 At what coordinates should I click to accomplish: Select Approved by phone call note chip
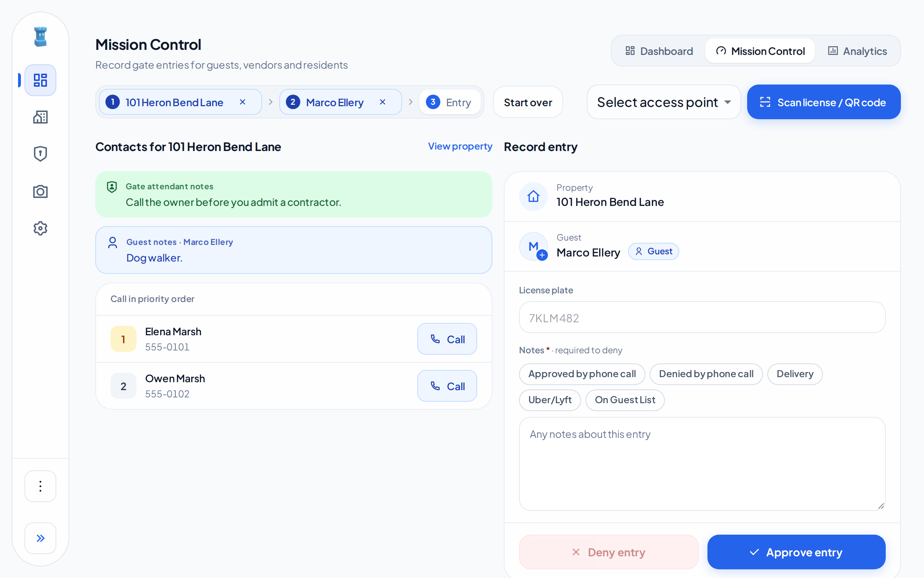point(582,374)
